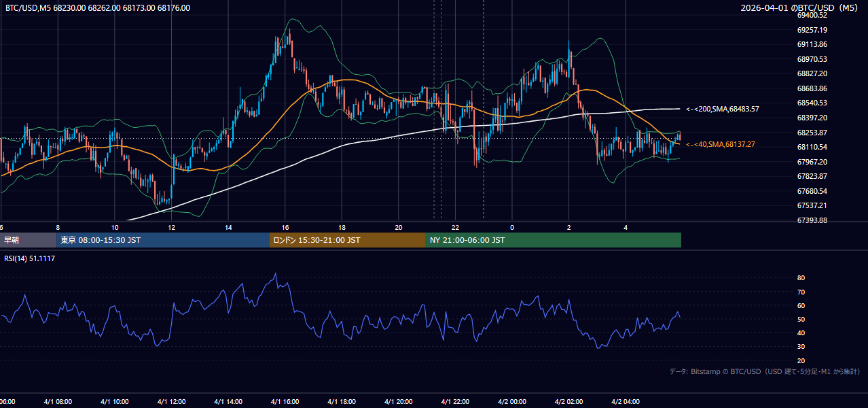Select the 68110.54 price level
The height and width of the screenshot is (408, 868).
[812, 147]
